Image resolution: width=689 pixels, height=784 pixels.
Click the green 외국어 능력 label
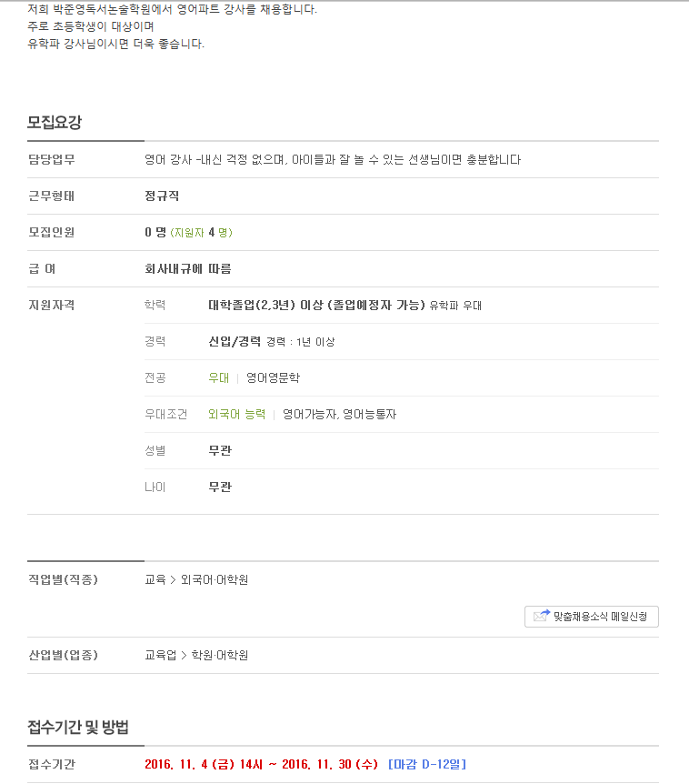237,415
